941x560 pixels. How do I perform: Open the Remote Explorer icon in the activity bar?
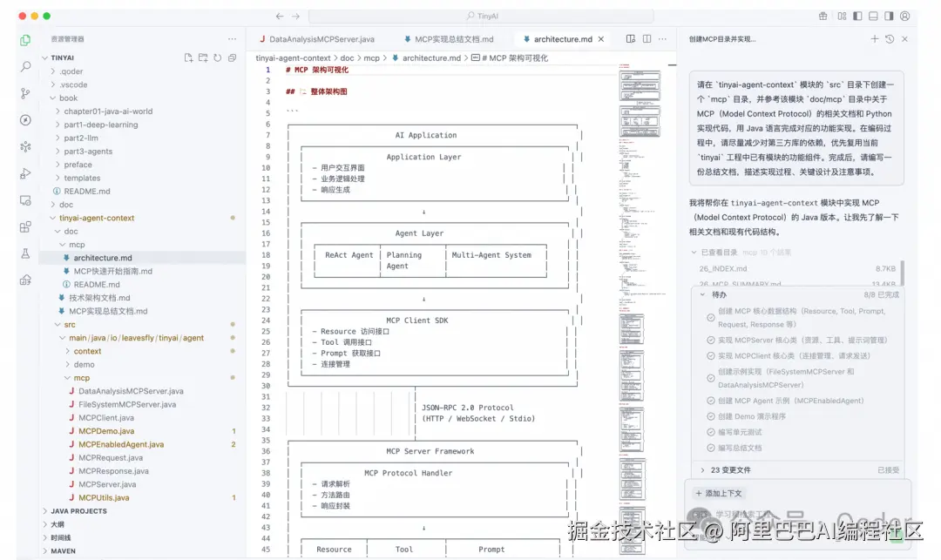(x=25, y=200)
